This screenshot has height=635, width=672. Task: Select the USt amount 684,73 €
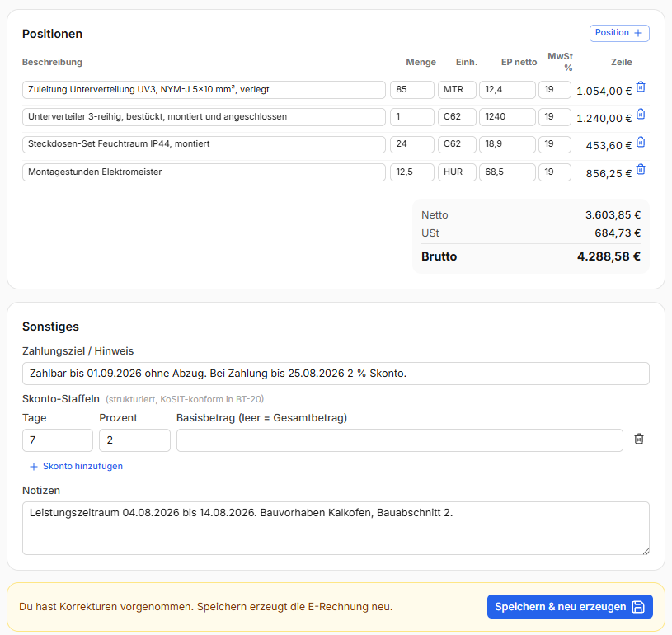(x=618, y=233)
